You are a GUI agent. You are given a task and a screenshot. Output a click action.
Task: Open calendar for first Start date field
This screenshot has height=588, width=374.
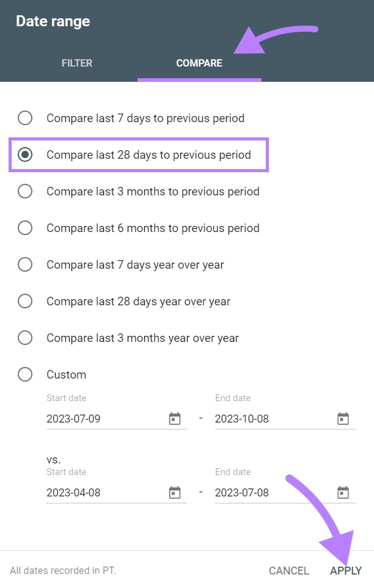[x=175, y=419]
